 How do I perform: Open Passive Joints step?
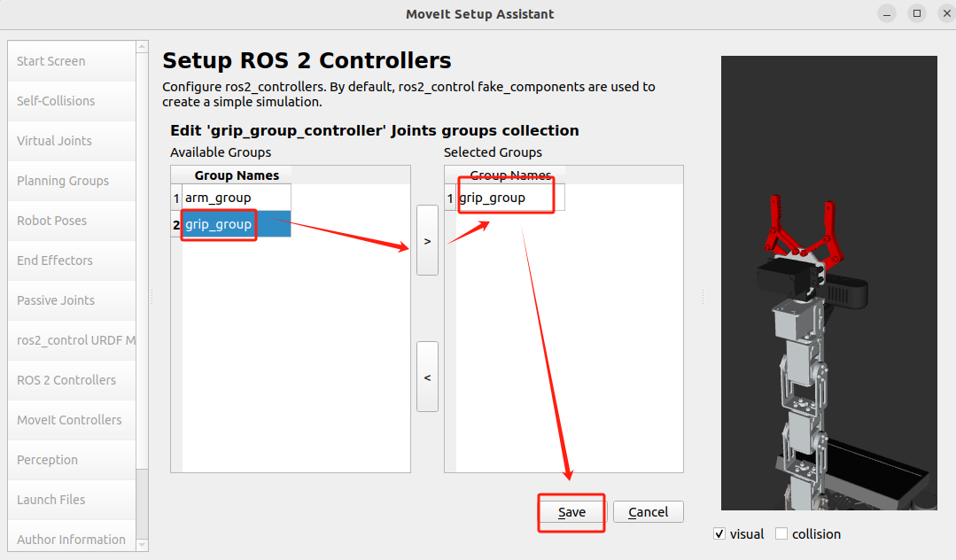click(72, 300)
